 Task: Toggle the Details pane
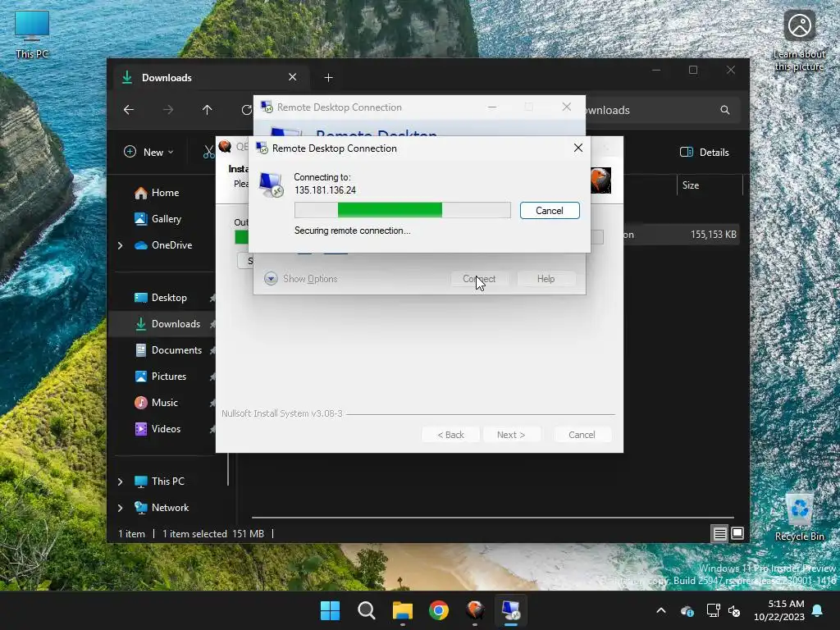click(x=705, y=152)
